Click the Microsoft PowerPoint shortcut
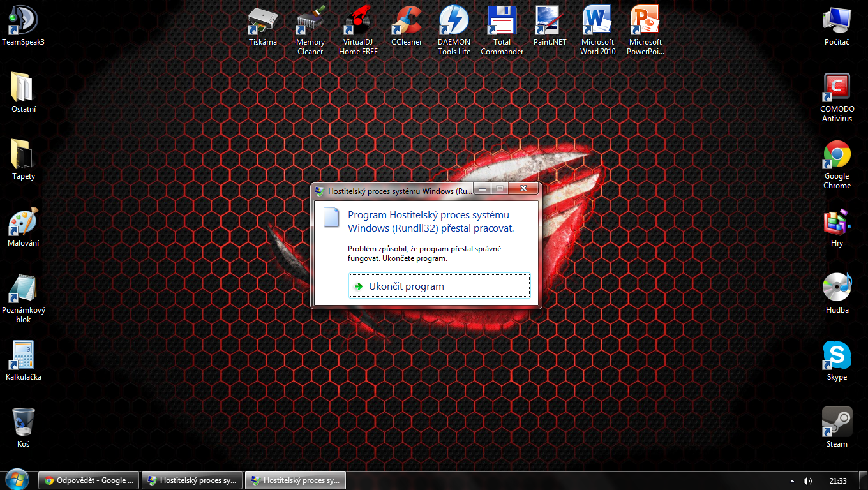Screen dimensions: 868x490 645,30
